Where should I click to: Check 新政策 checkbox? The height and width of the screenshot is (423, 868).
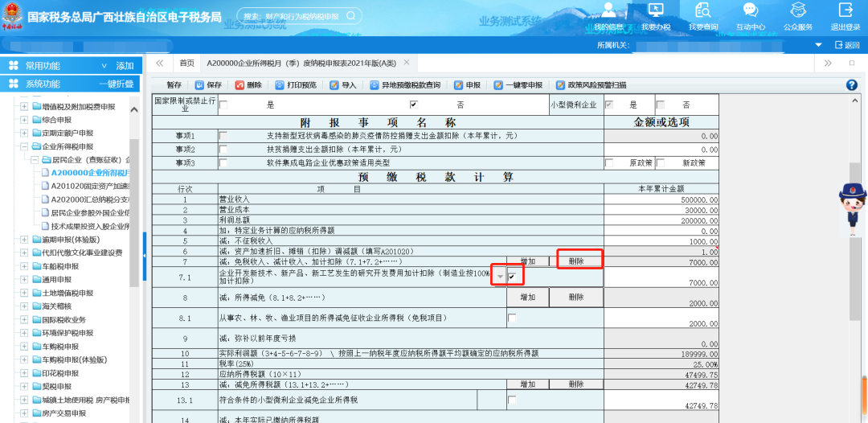click(x=661, y=163)
